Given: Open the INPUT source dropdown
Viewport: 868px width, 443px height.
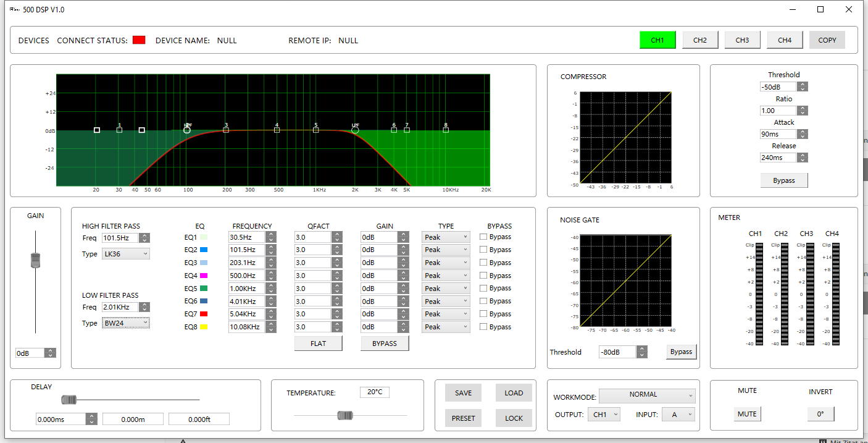Looking at the screenshot, I should click(678, 415).
